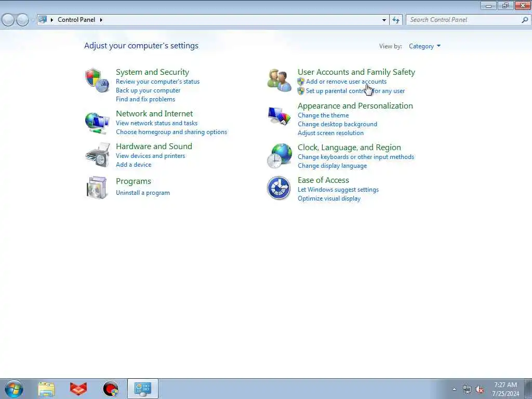The image size is (532, 399).
Task: Expand arrow after Control Panel breadcrumb
Action: (x=101, y=20)
